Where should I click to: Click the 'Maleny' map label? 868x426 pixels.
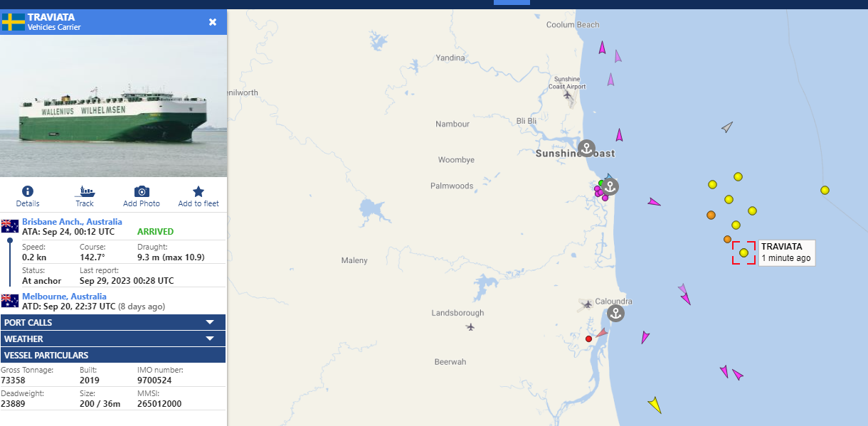click(x=354, y=260)
